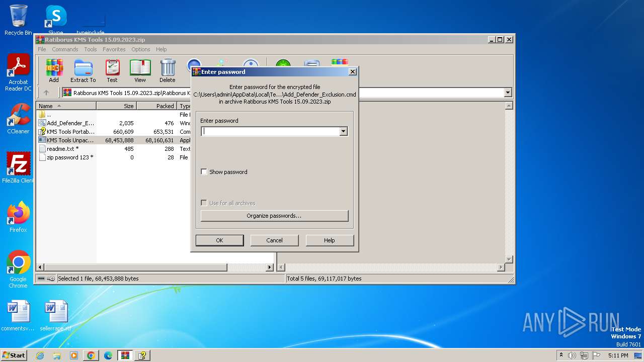Select KMS Tools Unpac... application file
The width and height of the screenshot is (644, 362).
click(x=66, y=140)
